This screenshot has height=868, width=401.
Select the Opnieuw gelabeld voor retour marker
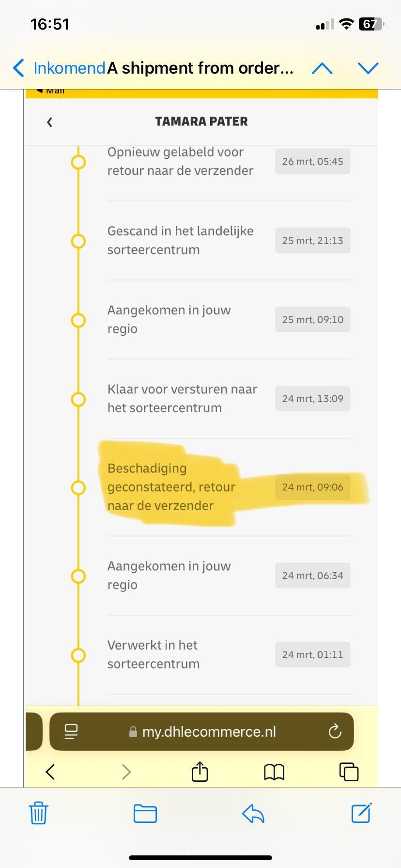(x=78, y=162)
